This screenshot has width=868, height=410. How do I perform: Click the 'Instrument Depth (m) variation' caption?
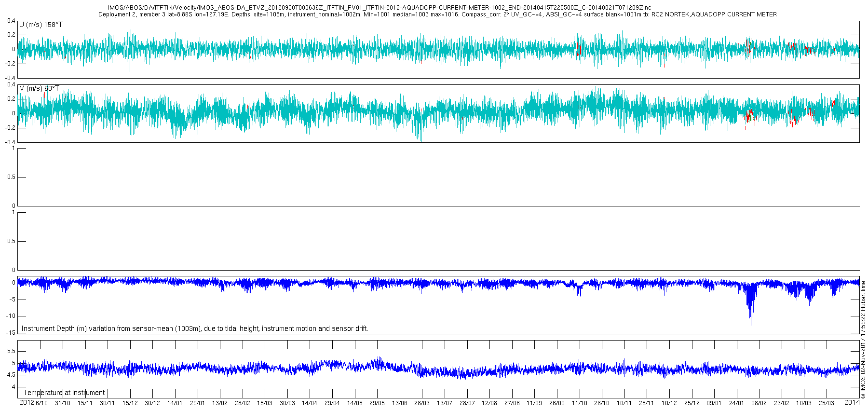pyautogui.click(x=195, y=328)
